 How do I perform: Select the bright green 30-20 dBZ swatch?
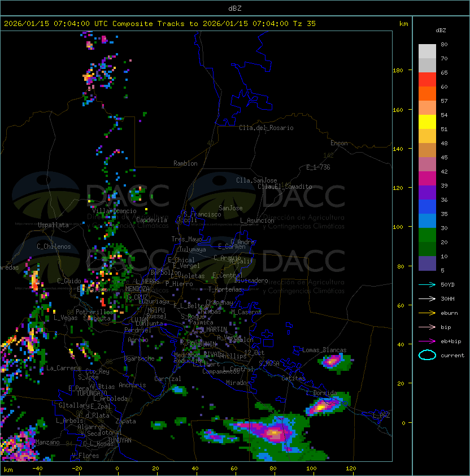[x=427, y=235]
